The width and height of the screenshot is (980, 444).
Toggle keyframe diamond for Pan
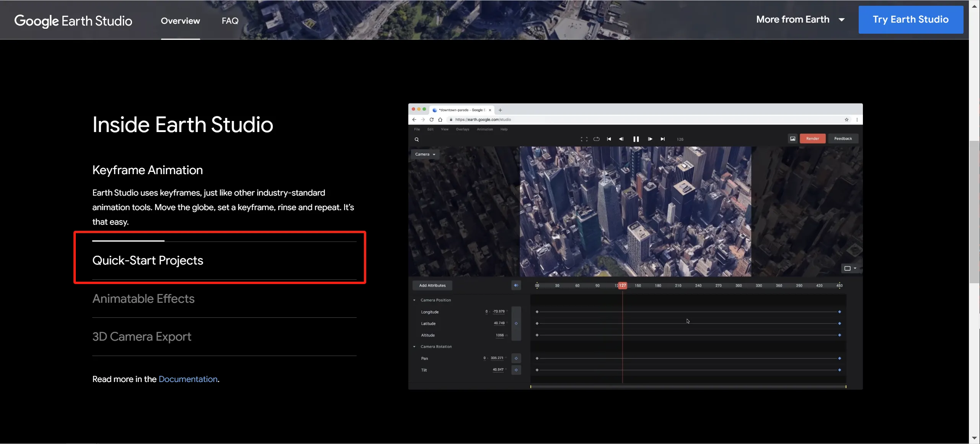click(x=516, y=358)
